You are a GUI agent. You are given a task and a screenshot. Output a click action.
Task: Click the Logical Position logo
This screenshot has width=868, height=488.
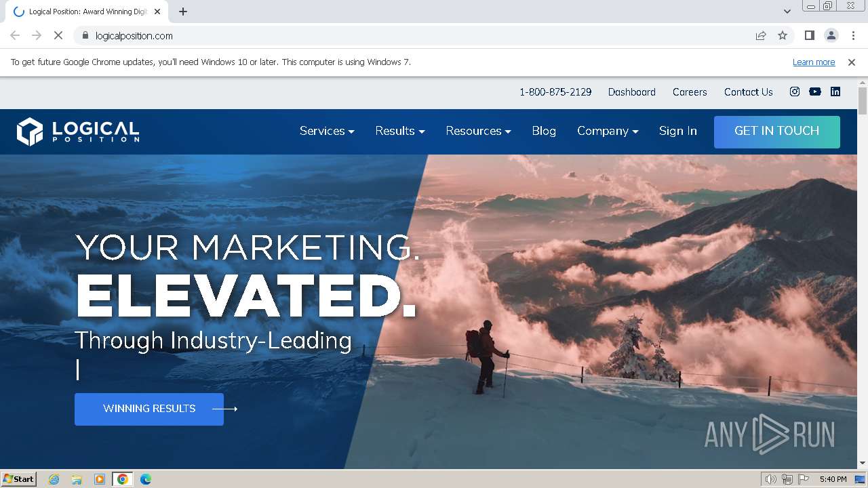(78, 131)
